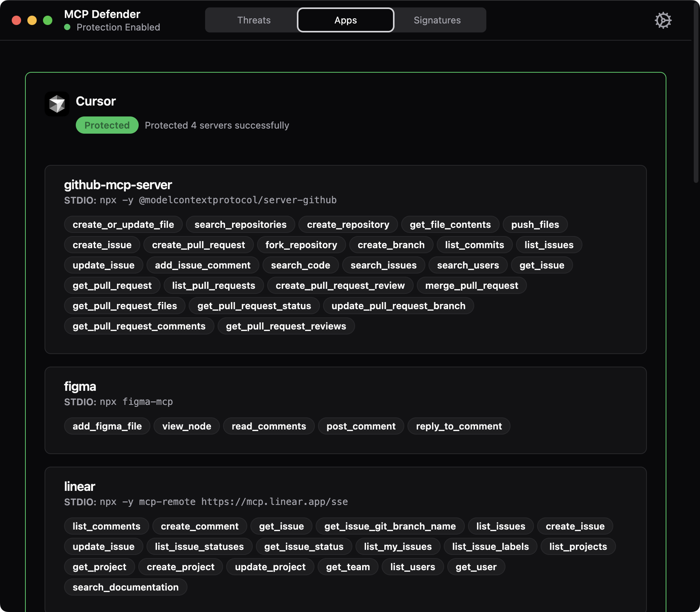The image size is (700, 612).
Task: Click the figma server title
Action: [80, 387]
